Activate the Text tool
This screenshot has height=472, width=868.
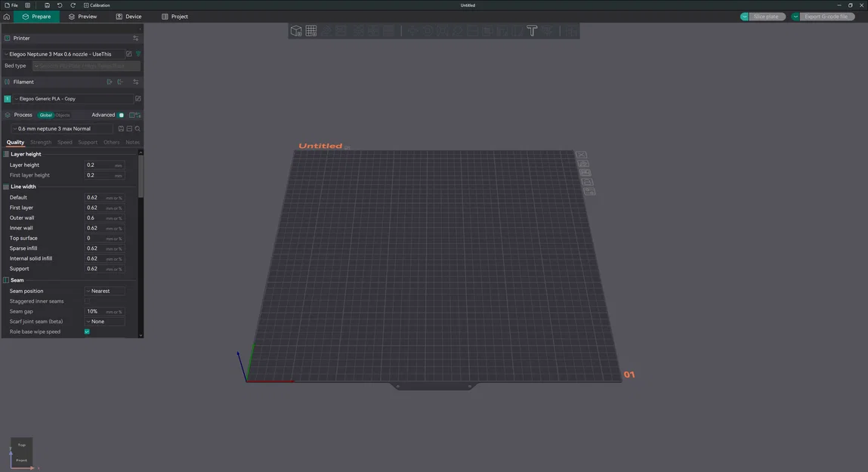pyautogui.click(x=532, y=31)
